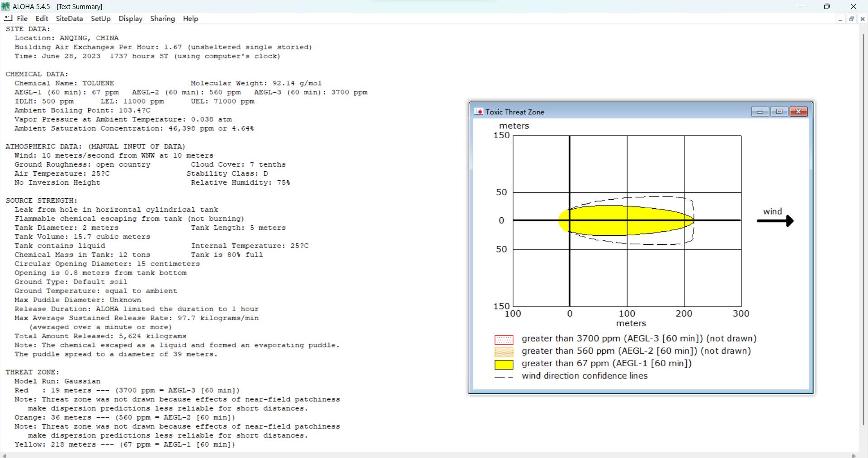Click the 'SOURCE STRENGTH:' heading
The width and height of the screenshot is (868, 458).
[42, 201]
